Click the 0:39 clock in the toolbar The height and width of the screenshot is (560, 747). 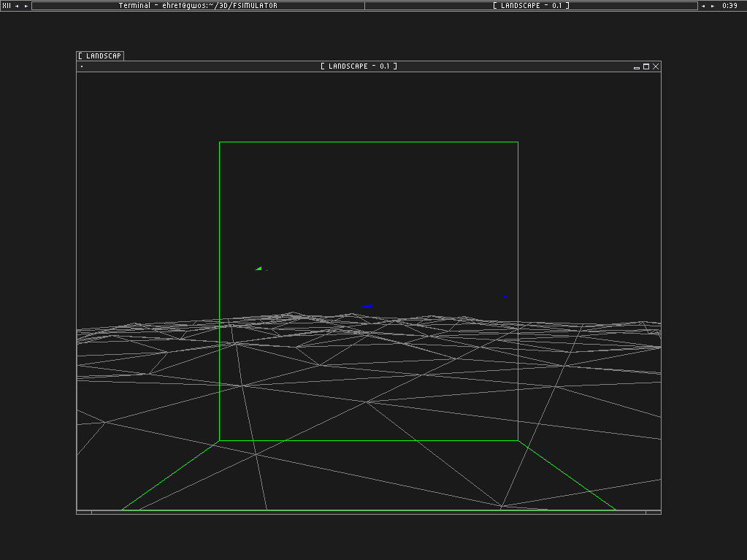pyautogui.click(x=729, y=6)
